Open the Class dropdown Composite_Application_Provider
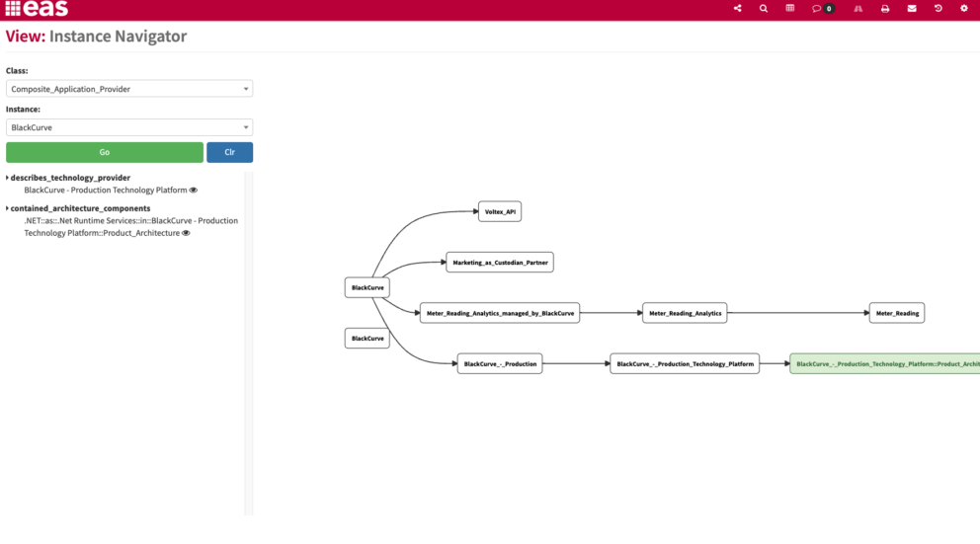Screen dimensions: 980x544 (x=129, y=89)
